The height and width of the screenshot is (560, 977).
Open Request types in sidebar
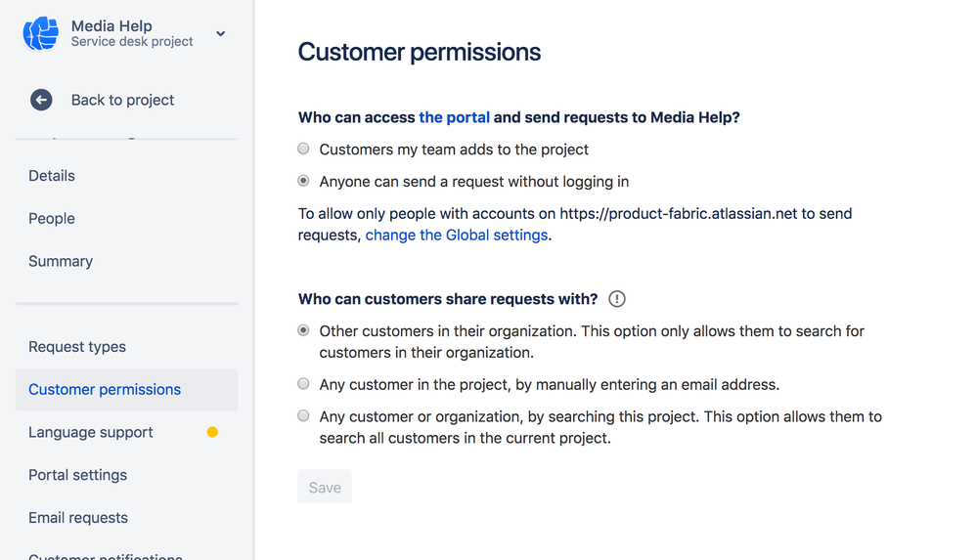pyautogui.click(x=77, y=346)
